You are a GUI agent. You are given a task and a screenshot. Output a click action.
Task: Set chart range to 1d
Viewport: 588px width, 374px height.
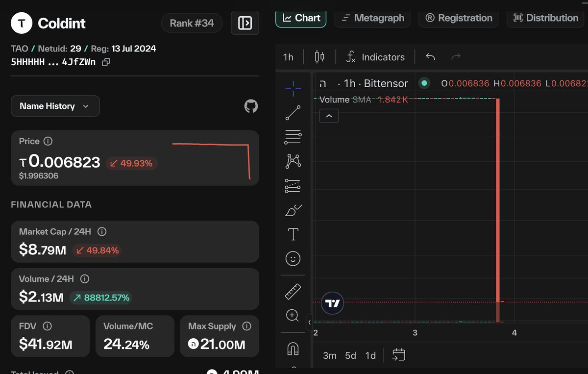pos(370,355)
